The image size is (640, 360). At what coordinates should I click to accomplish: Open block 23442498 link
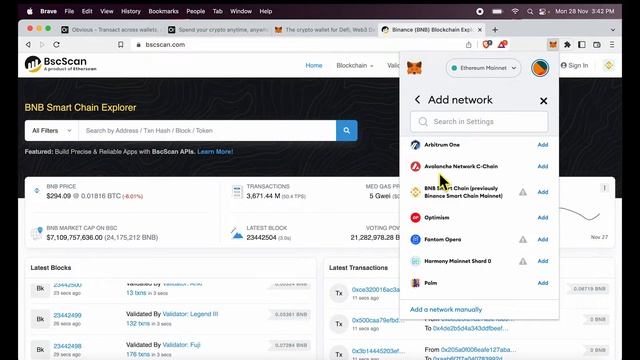click(67, 346)
